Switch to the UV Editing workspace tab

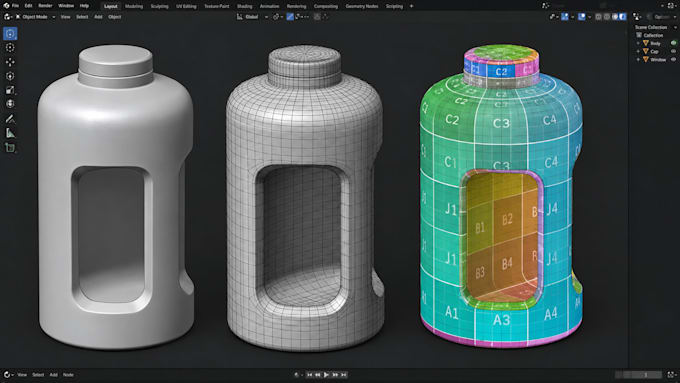[x=186, y=6]
